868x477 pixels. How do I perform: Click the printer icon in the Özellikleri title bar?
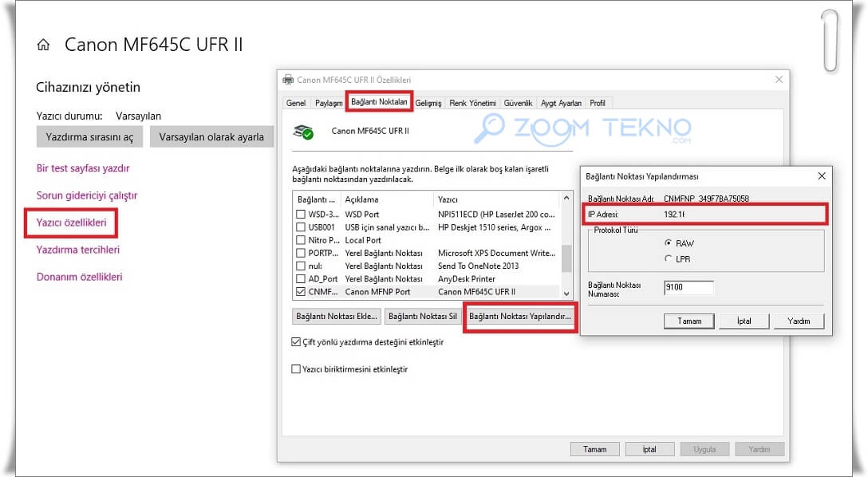coord(288,80)
